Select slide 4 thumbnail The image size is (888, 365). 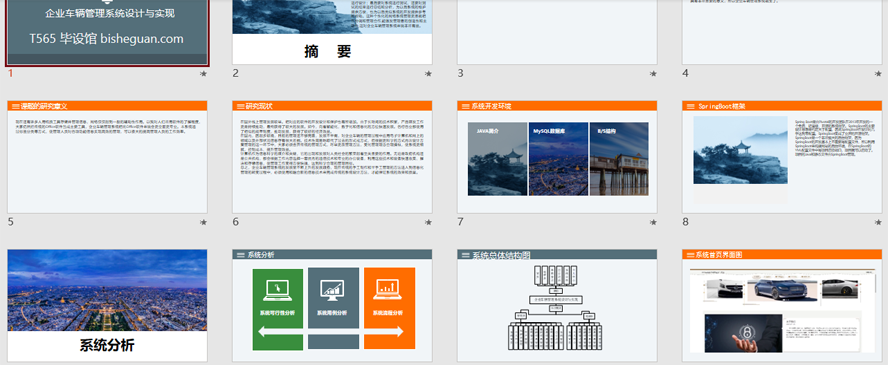click(x=782, y=32)
